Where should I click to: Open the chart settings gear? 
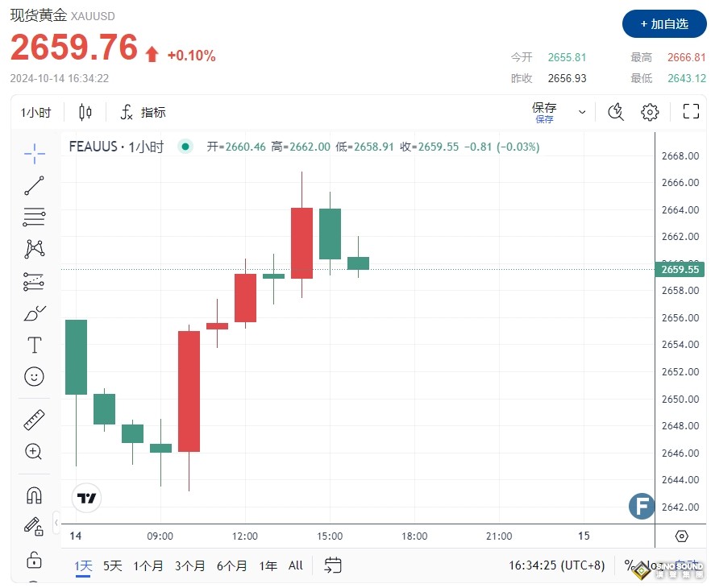[650, 112]
